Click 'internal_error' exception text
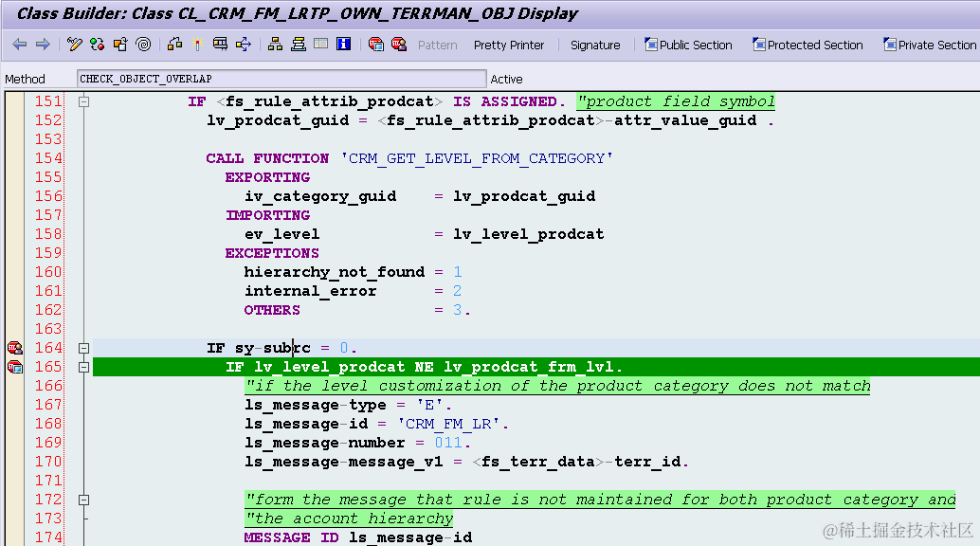Image resolution: width=980 pixels, height=546 pixels. [x=311, y=291]
